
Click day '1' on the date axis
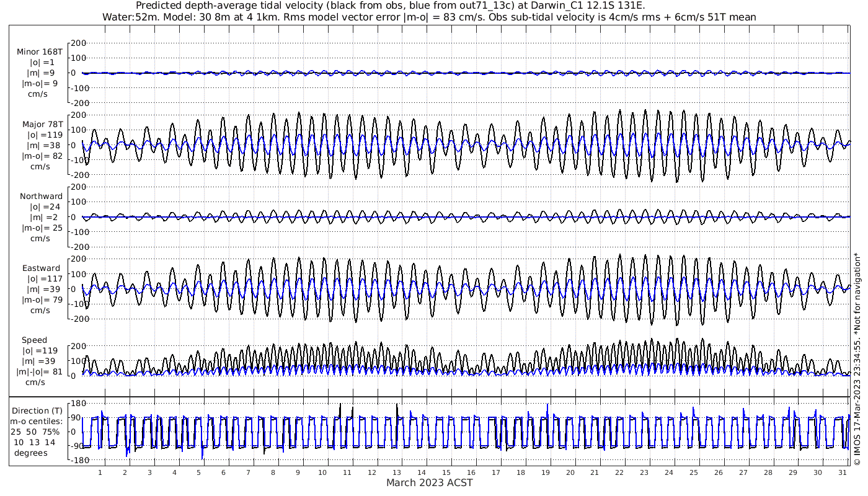[100, 472]
